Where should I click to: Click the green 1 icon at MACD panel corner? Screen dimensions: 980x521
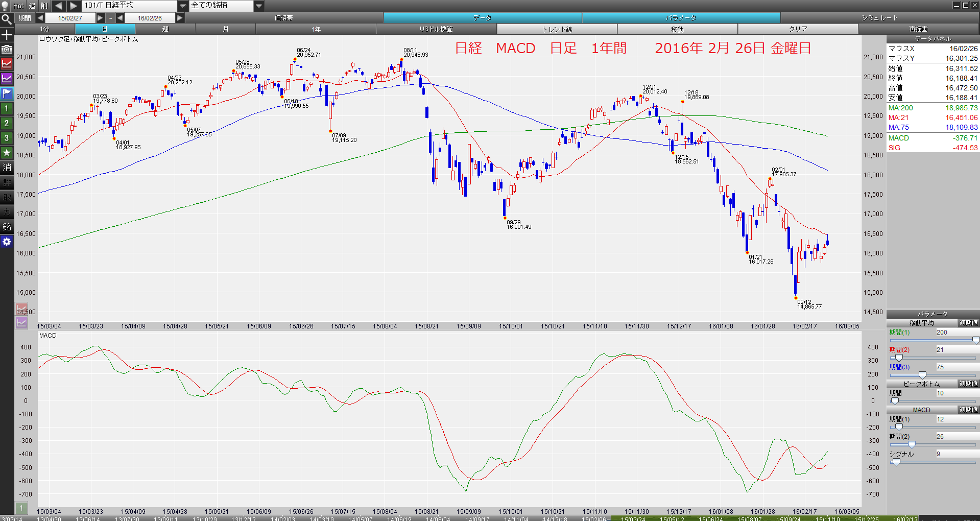coord(21,508)
